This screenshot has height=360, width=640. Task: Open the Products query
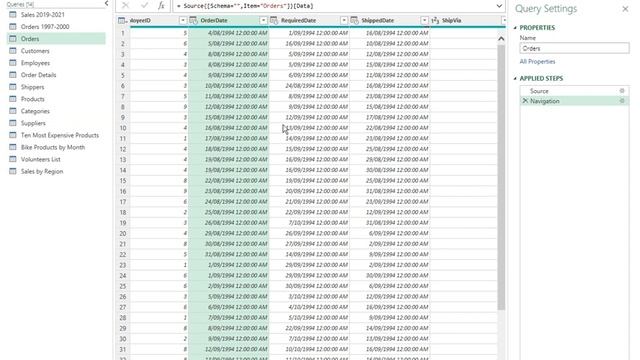tap(32, 99)
